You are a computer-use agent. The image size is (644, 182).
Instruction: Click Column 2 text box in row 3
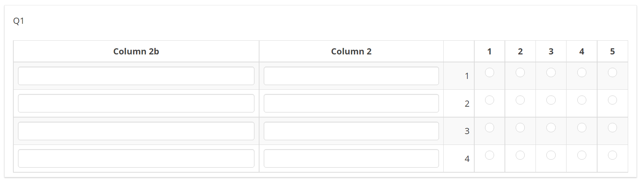[351, 131]
